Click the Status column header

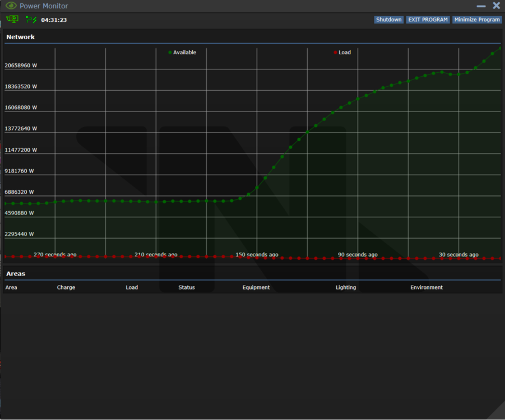point(187,287)
